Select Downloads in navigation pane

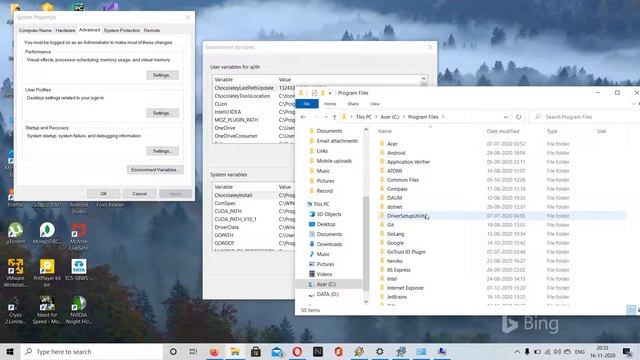point(329,244)
